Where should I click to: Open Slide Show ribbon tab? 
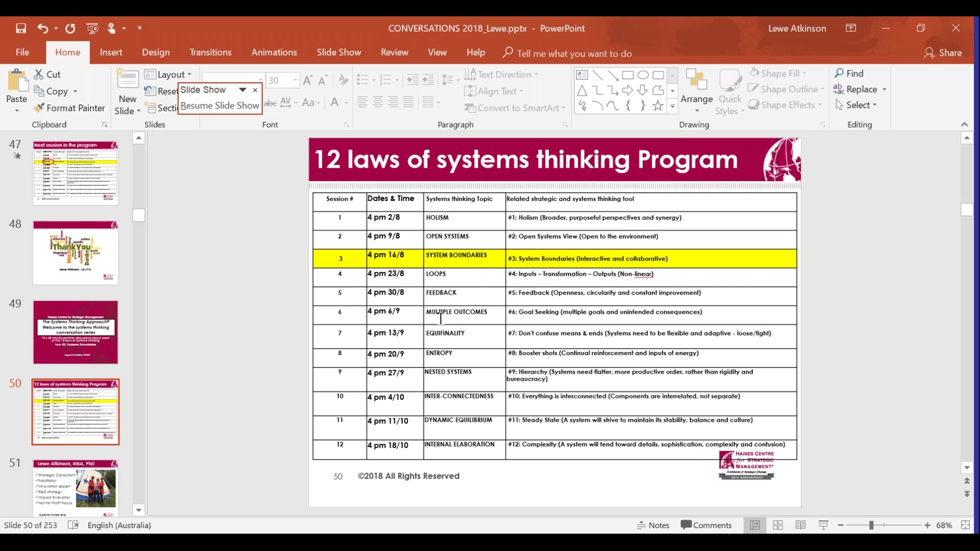pyautogui.click(x=339, y=52)
